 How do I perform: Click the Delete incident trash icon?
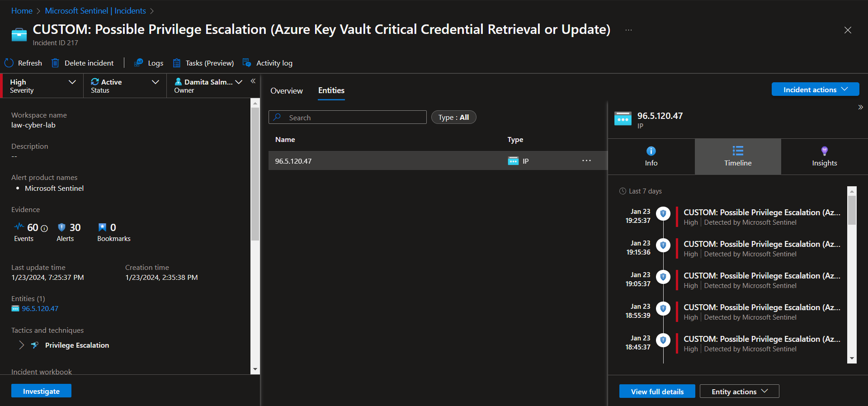pyautogui.click(x=55, y=63)
